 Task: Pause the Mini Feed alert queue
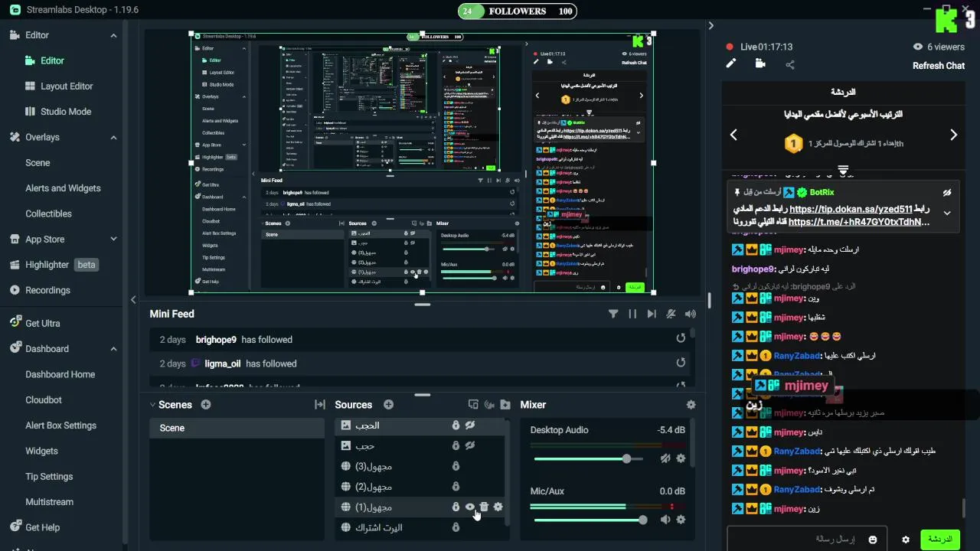632,314
